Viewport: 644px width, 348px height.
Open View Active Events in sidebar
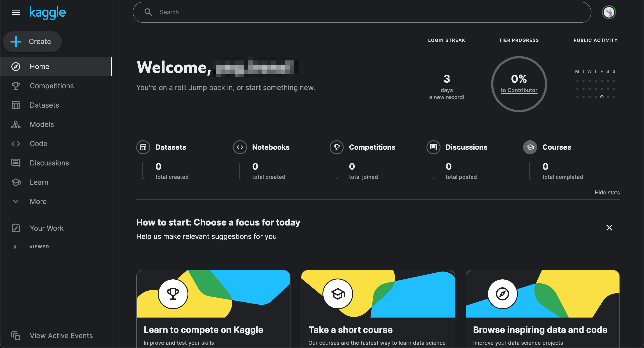click(61, 336)
